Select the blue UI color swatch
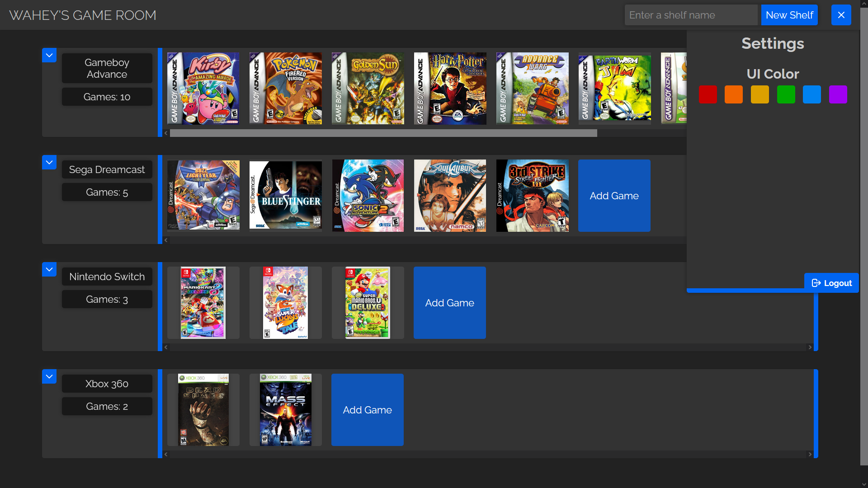This screenshot has height=488, width=868. [812, 94]
